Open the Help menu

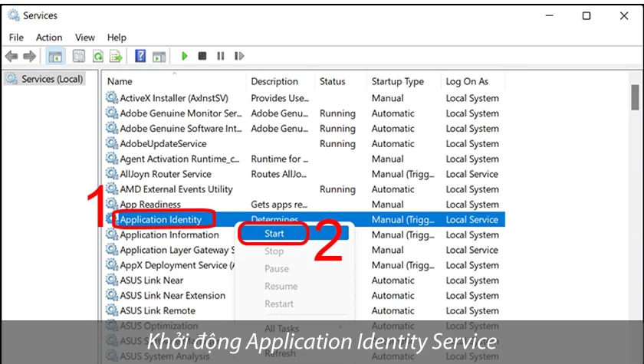pyautogui.click(x=117, y=38)
